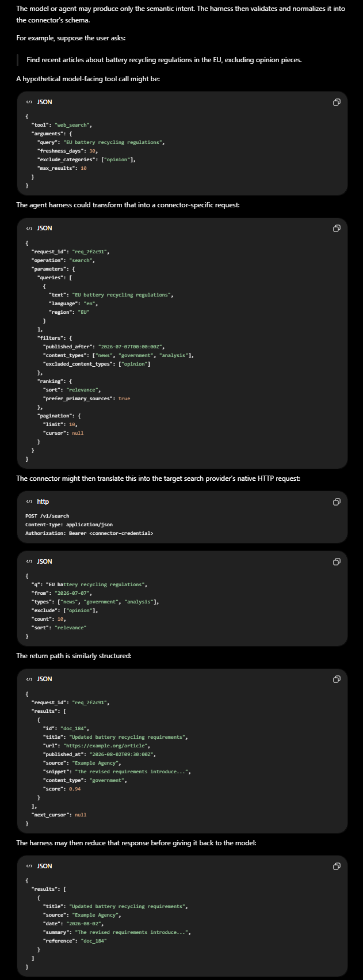Copy the final reduced results JSON block

pyautogui.click(x=337, y=866)
